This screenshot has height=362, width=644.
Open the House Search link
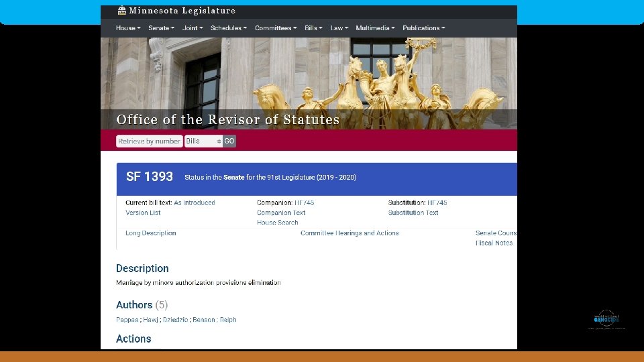pos(277,223)
